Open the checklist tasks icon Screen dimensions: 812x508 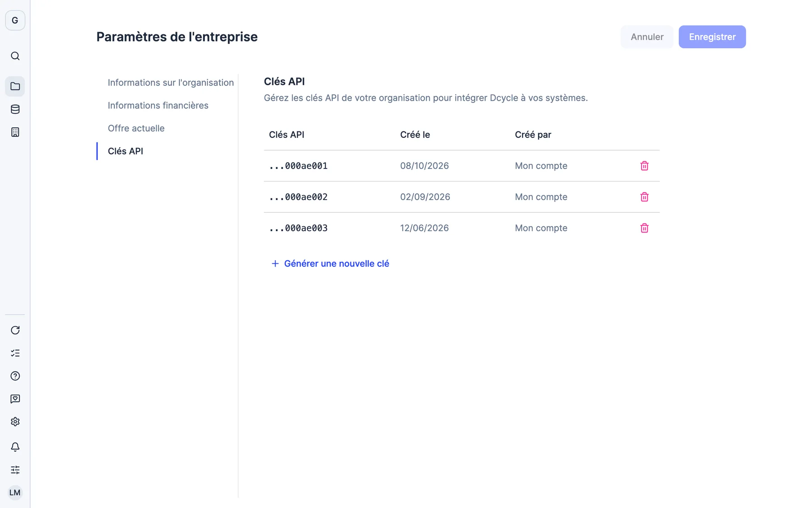[x=15, y=353]
